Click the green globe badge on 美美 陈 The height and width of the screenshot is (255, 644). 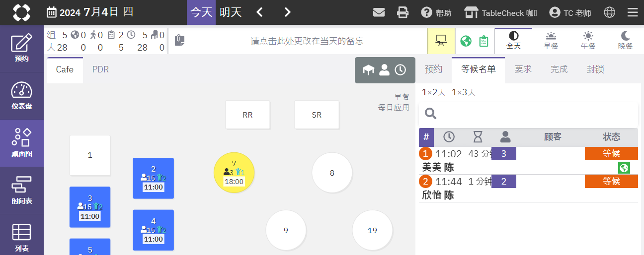[624, 168]
